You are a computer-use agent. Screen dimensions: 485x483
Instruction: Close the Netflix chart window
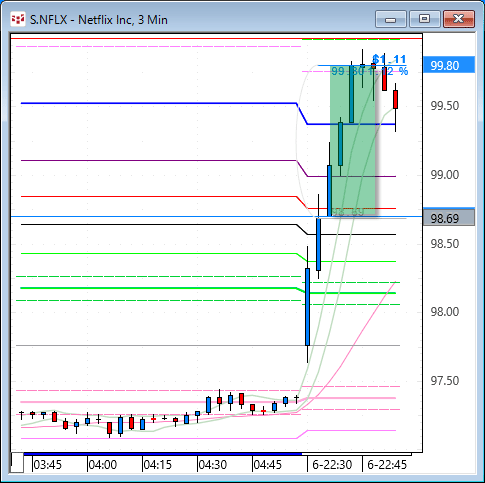(459, 19)
